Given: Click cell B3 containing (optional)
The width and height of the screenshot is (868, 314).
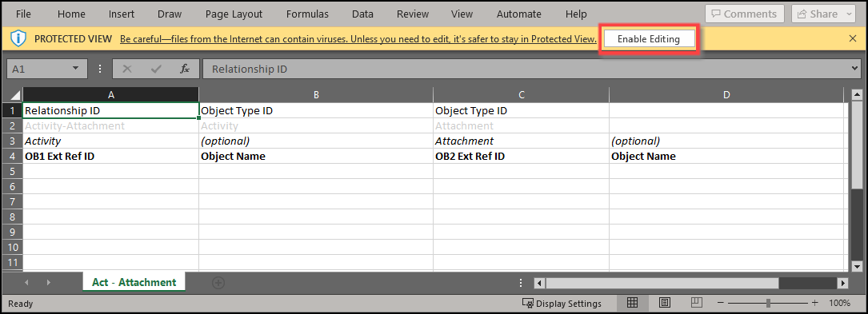Looking at the screenshot, I should point(316,141).
